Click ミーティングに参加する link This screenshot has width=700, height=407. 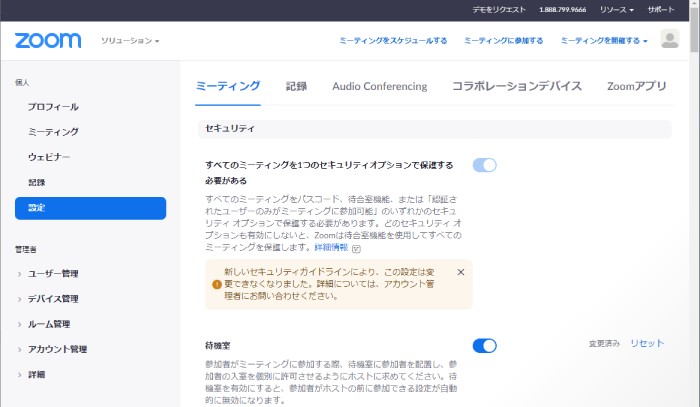(504, 41)
